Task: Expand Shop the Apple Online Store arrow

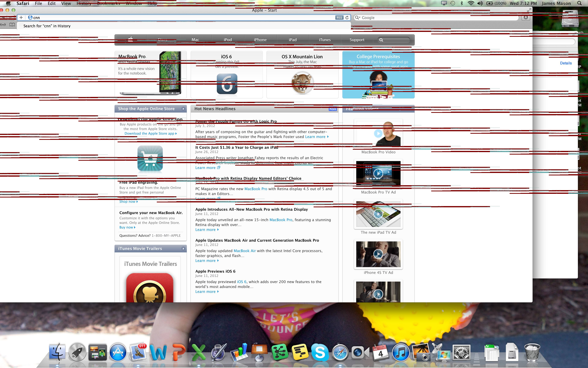Action: click(183, 109)
